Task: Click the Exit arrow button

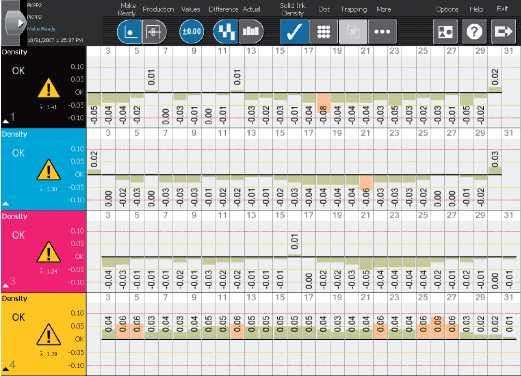Action: point(503,32)
